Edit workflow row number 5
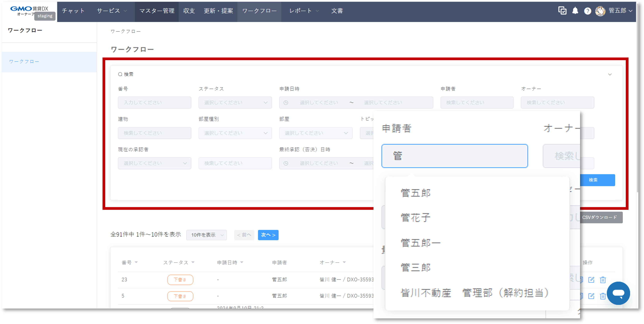 point(591,296)
